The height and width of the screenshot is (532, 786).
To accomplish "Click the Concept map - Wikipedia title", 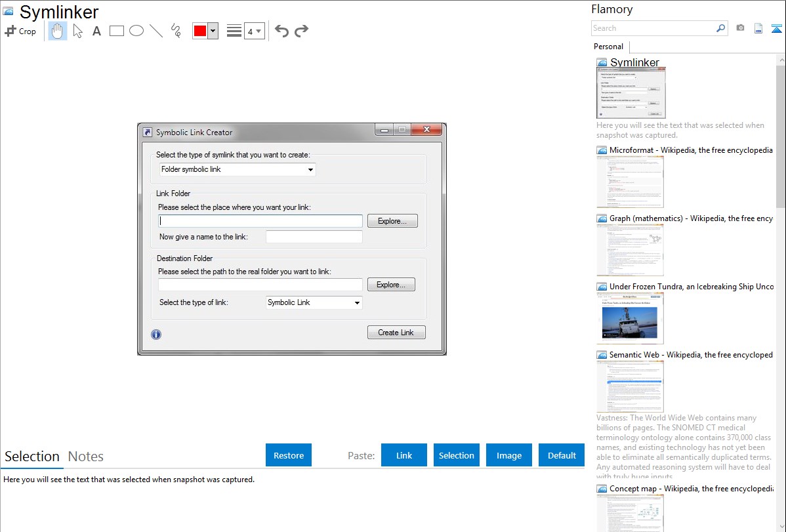I will (691, 488).
